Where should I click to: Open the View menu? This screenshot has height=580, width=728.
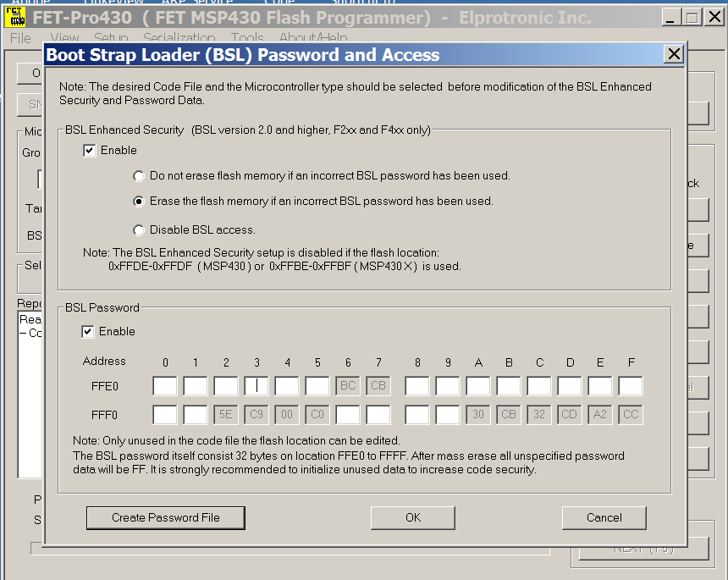(x=64, y=37)
